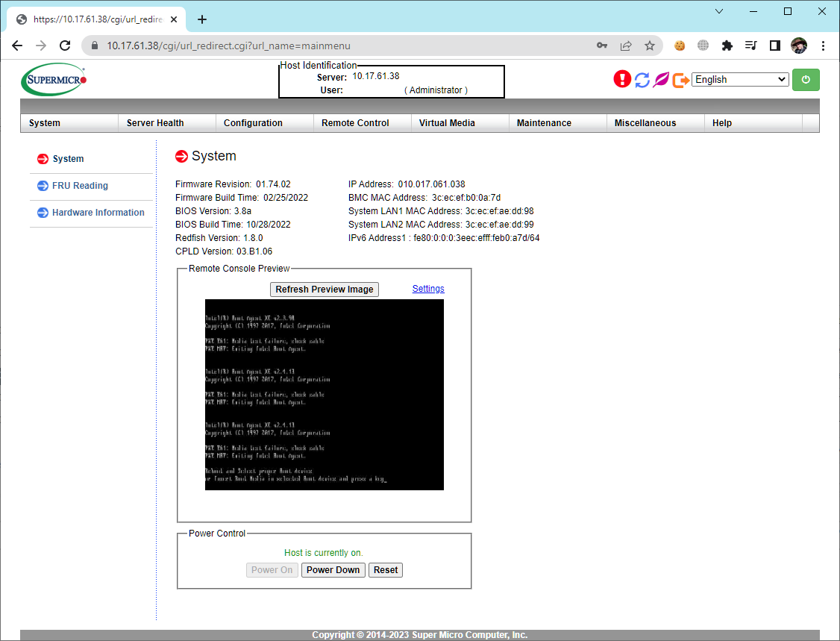Viewport: 840px width, 641px height.
Task: Click the disabled Power On button
Action: pos(272,569)
